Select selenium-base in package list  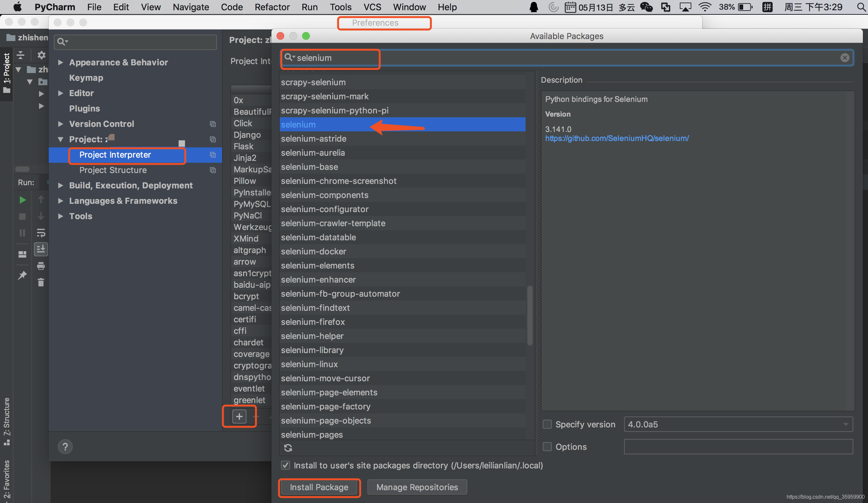(309, 167)
